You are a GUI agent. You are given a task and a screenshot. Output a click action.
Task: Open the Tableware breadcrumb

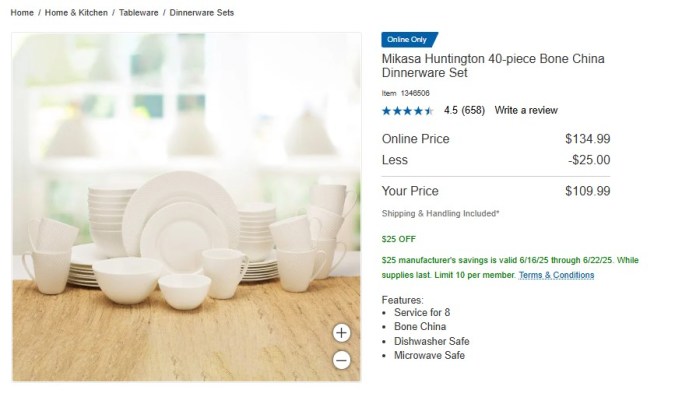click(x=139, y=12)
